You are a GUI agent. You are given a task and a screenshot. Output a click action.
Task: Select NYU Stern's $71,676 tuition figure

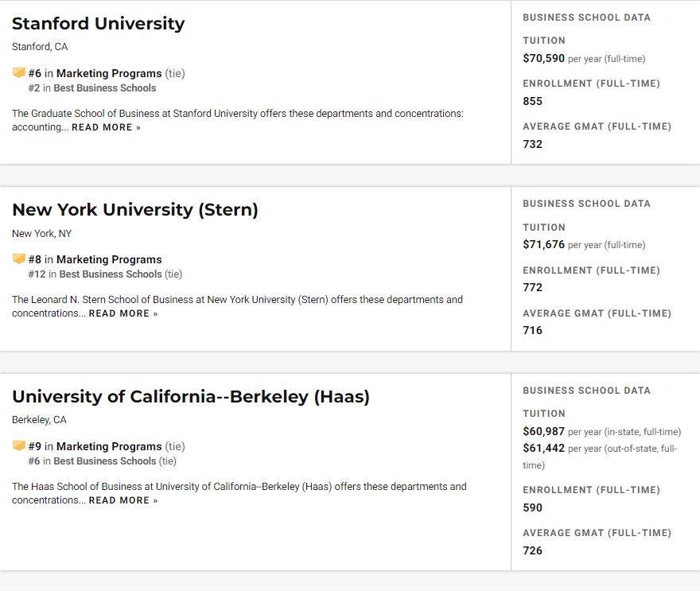click(x=544, y=245)
